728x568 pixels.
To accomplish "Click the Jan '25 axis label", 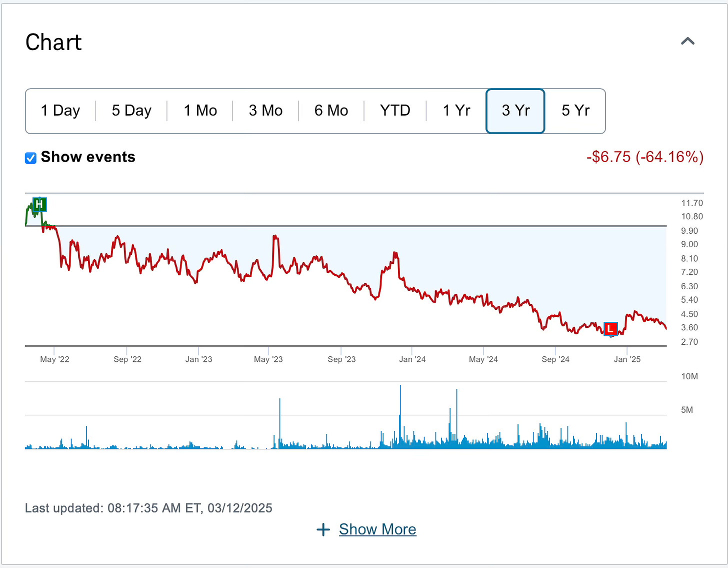I will pyautogui.click(x=627, y=359).
